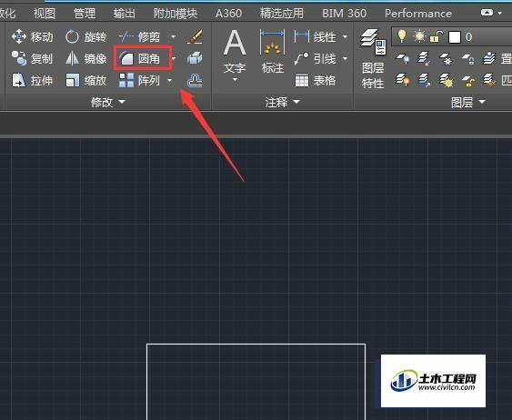Select the Mirror (镜像) tool

[85, 59]
